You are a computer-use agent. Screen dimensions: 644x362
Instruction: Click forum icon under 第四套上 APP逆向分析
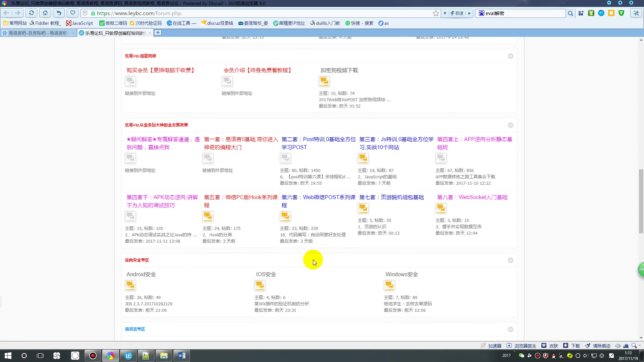(x=441, y=158)
